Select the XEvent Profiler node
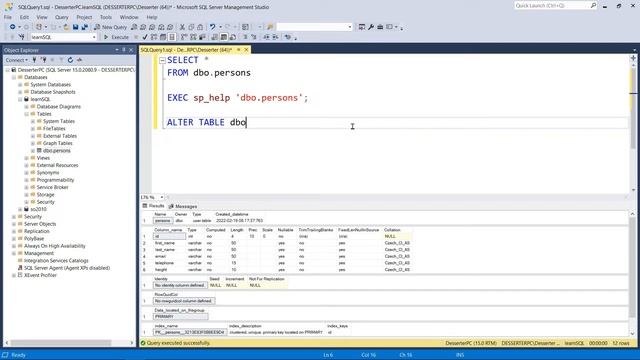The image size is (640, 360). pos(40,276)
